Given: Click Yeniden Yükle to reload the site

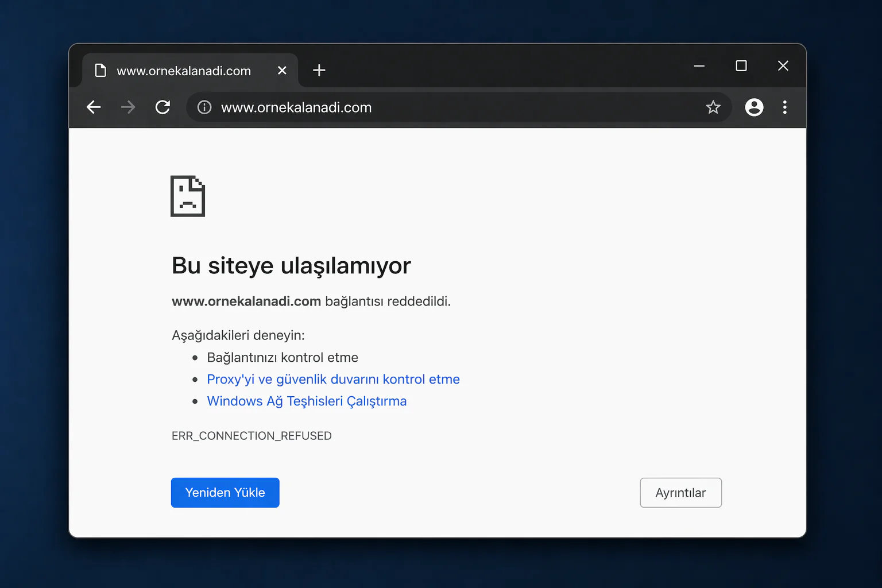Looking at the screenshot, I should 225,492.
